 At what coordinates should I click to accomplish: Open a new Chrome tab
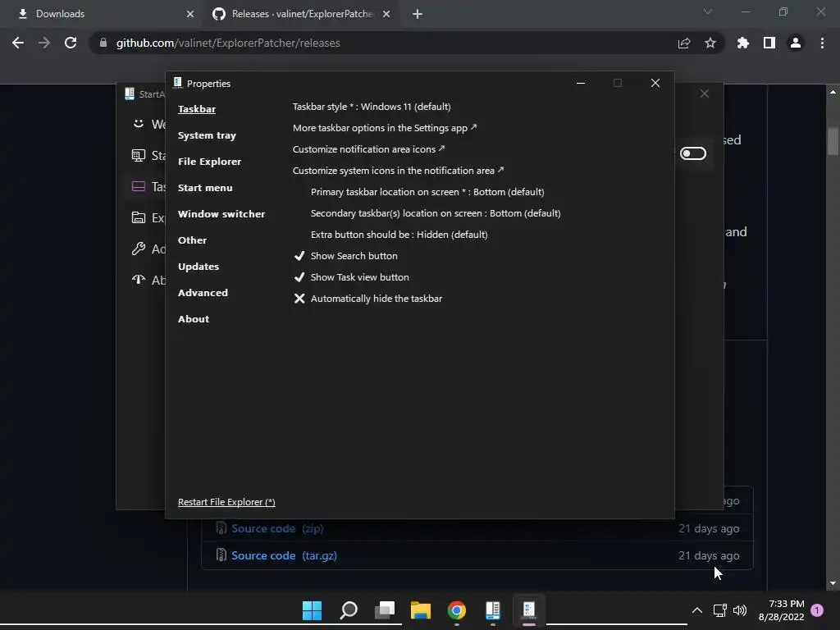[418, 14]
